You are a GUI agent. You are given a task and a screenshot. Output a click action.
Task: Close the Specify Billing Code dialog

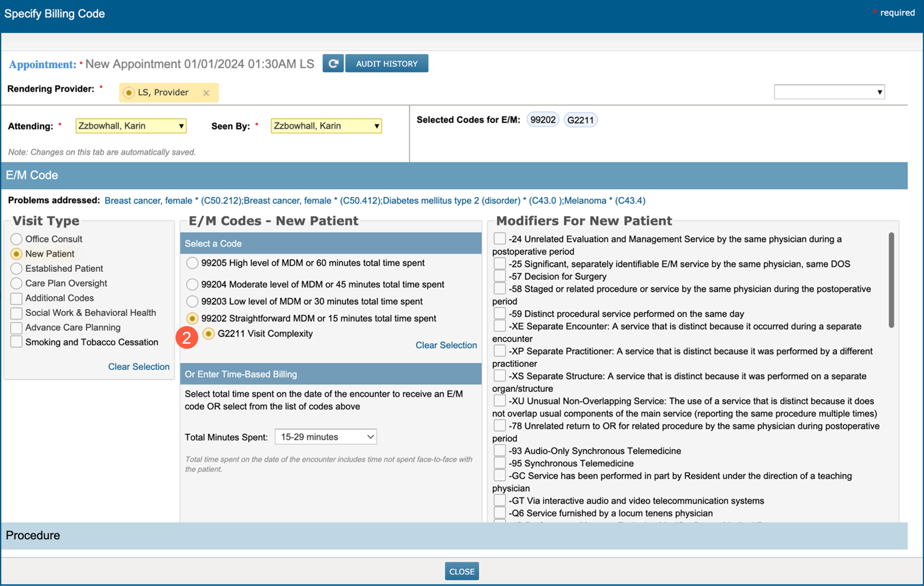pyautogui.click(x=461, y=571)
